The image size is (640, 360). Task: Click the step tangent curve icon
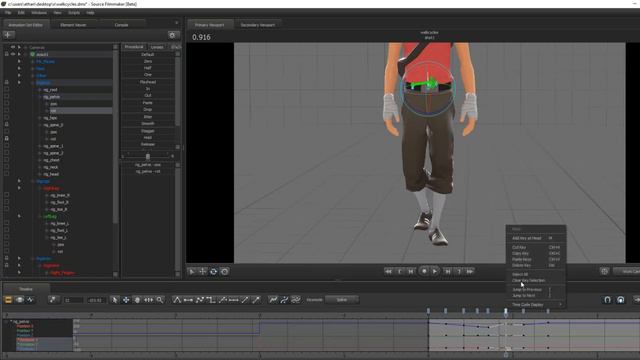211,300
